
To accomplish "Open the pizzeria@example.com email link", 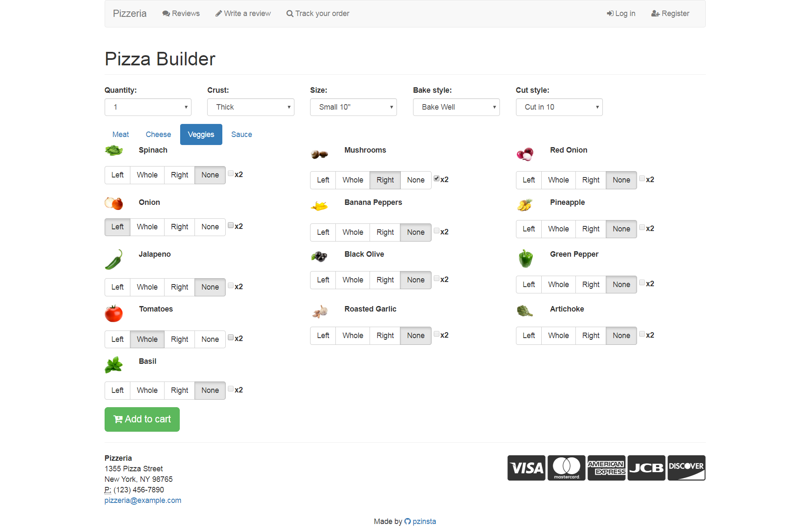I will point(143,500).
